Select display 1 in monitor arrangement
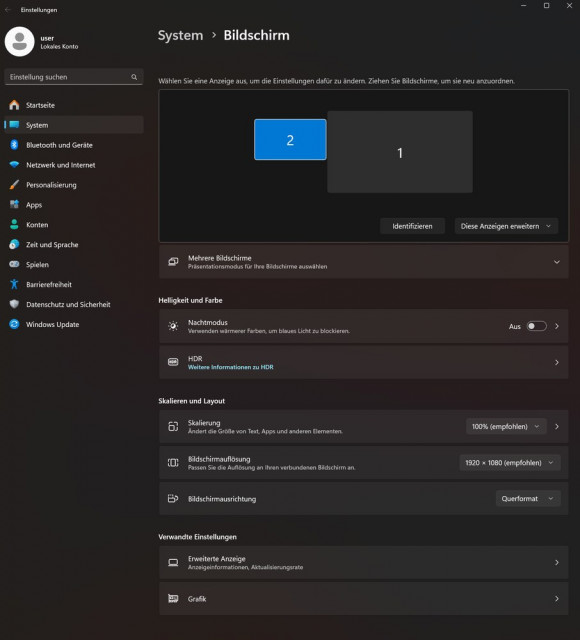580x640 pixels. 400,152
